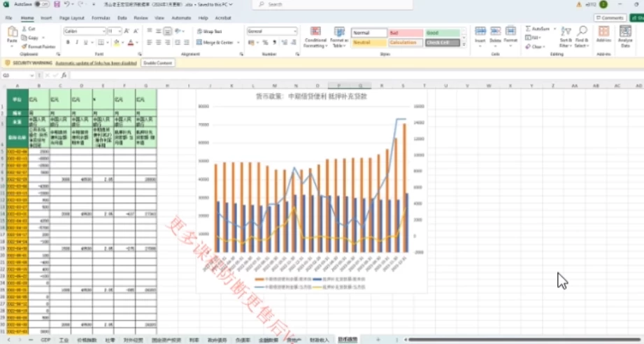
Task: Apply the Good cell style swatch
Action: [x=443, y=33]
